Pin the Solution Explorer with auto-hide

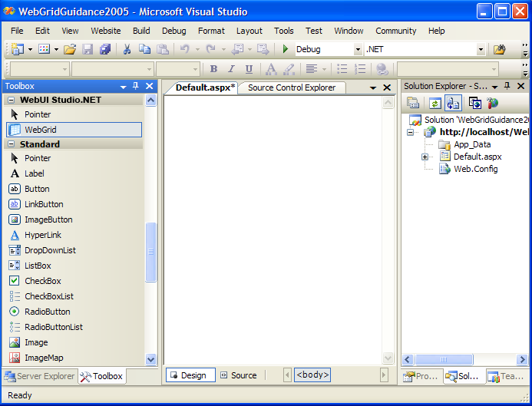[x=507, y=86]
